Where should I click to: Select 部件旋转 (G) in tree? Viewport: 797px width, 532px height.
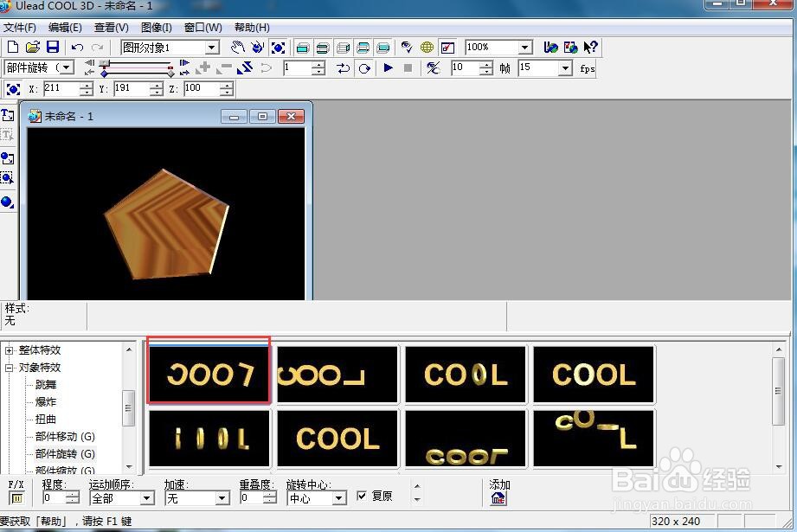click(x=65, y=454)
